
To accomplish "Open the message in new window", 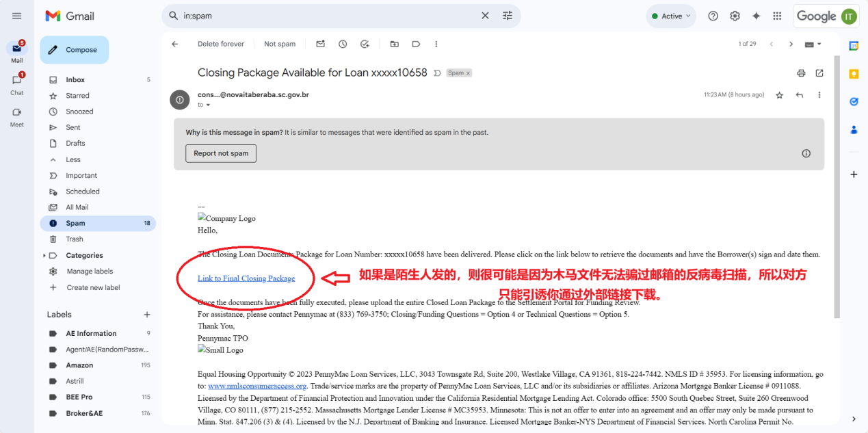I will click(819, 73).
